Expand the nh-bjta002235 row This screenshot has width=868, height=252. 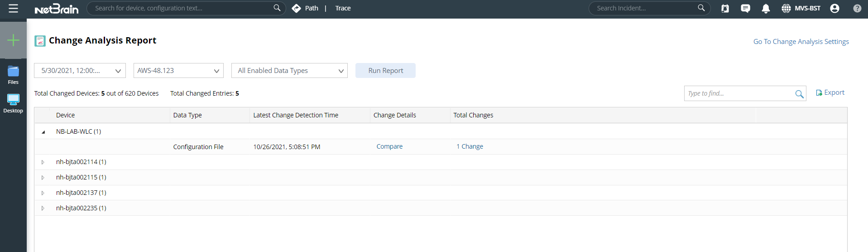(43, 208)
